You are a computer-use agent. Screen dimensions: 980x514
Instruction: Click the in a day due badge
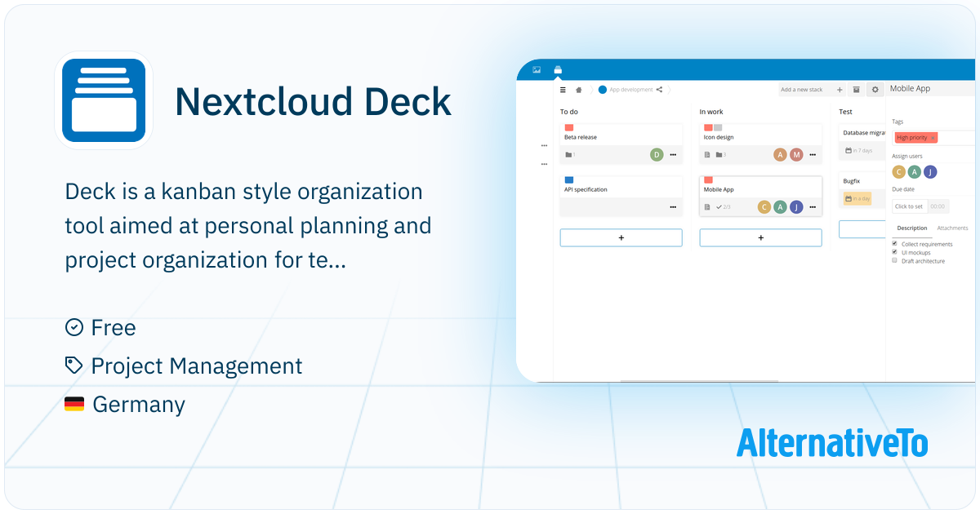point(857,198)
